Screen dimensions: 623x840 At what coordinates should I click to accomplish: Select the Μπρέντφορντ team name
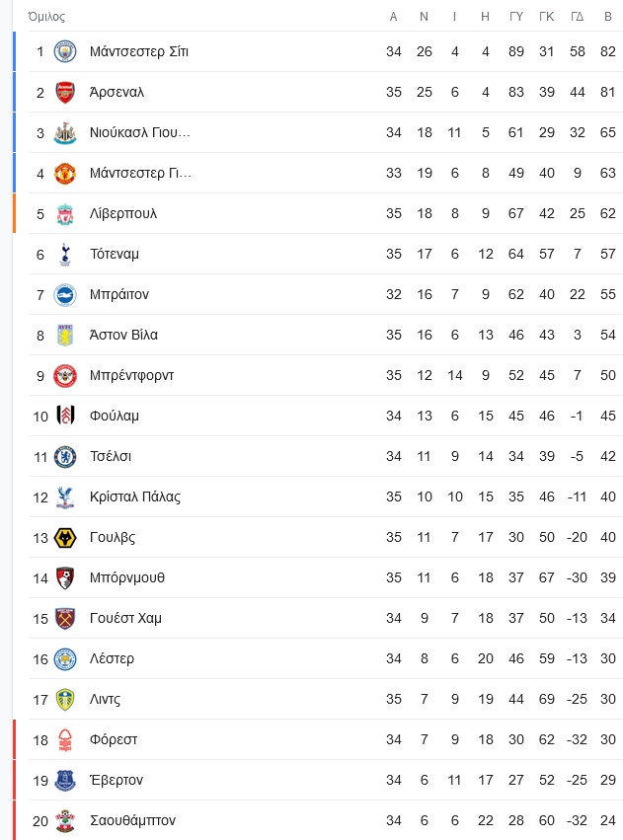pos(131,375)
